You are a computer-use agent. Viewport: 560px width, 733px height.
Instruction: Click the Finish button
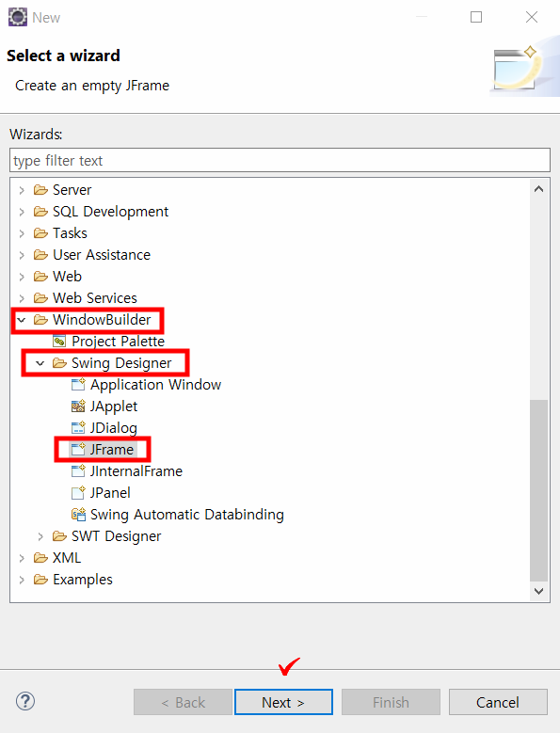pyautogui.click(x=391, y=702)
